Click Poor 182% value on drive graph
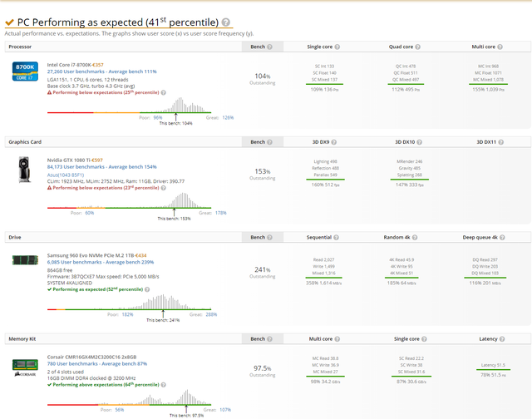The image size is (532, 419). tap(127, 314)
